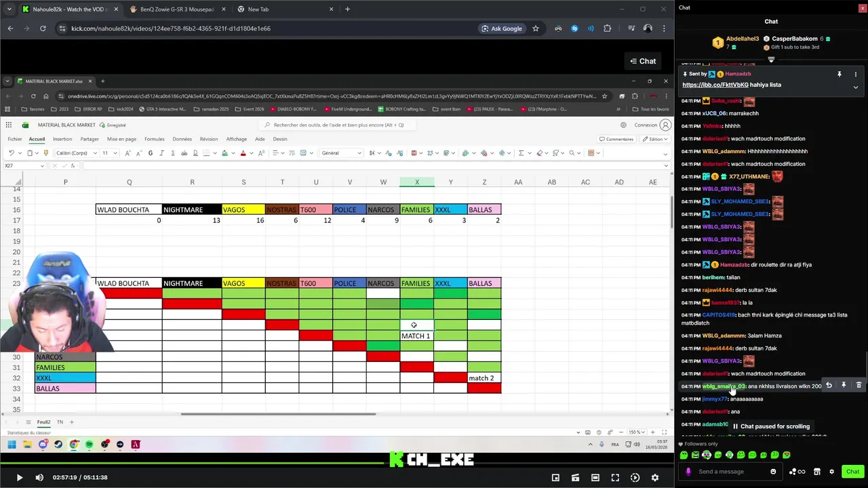Screen dimensions: 868x488
Task: Reload the Kick page
Action: pyautogui.click(x=43, y=28)
